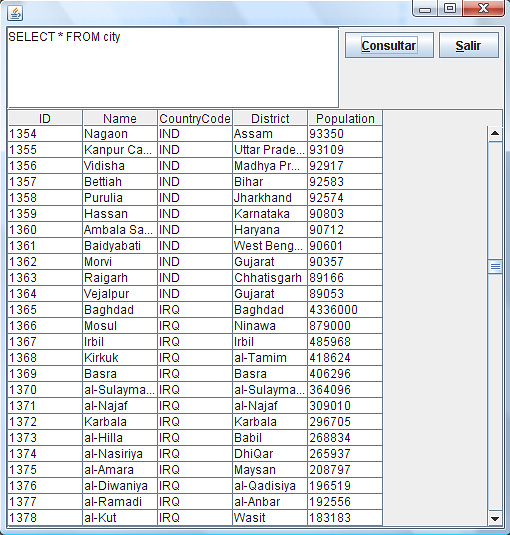Select the Name cell 'Baghdad' in row 1365
Image resolution: width=510 pixels, height=535 pixels.
tap(120, 310)
